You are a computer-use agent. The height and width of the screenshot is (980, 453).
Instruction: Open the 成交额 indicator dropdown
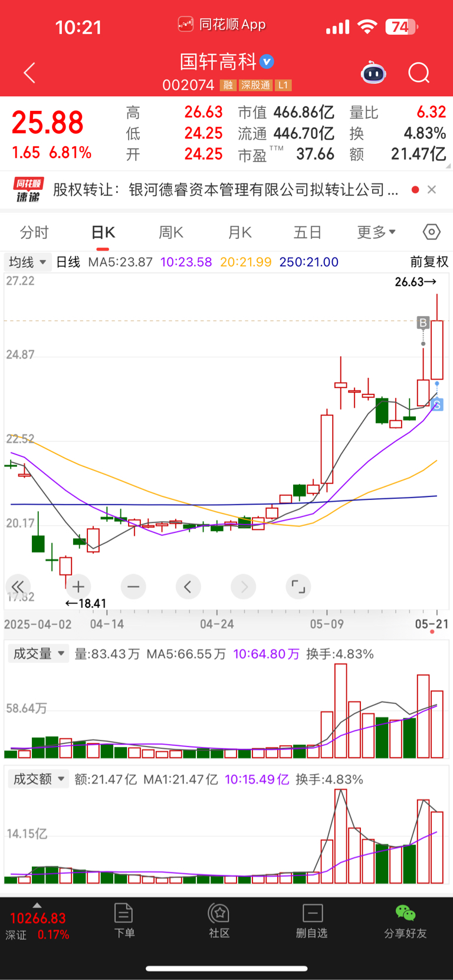[38, 779]
